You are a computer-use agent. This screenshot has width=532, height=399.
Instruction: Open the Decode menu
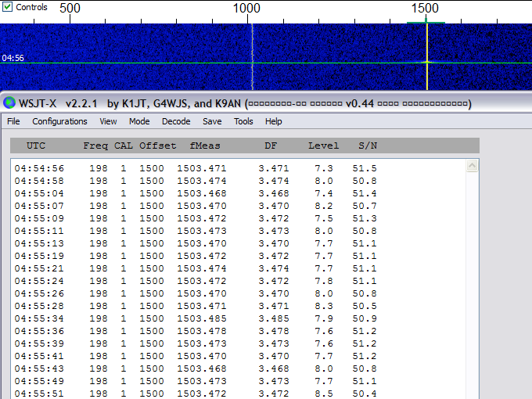(x=176, y=121)
